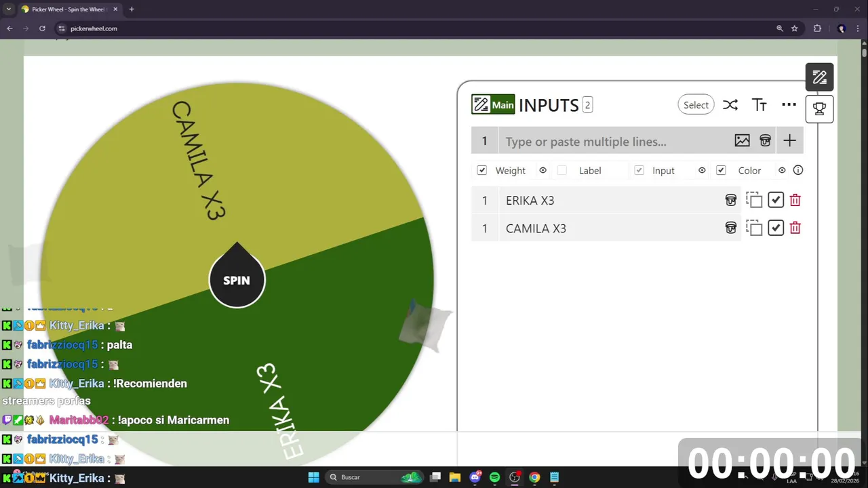Add an image input
The height and width of the screenshot is (488, 868).
click(742, 141)
